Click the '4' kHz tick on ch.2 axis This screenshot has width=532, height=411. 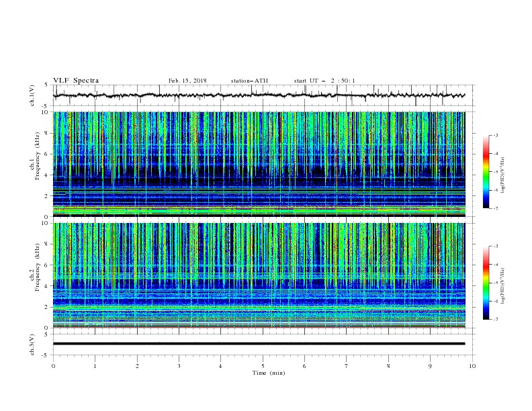[x=47, y=286]
